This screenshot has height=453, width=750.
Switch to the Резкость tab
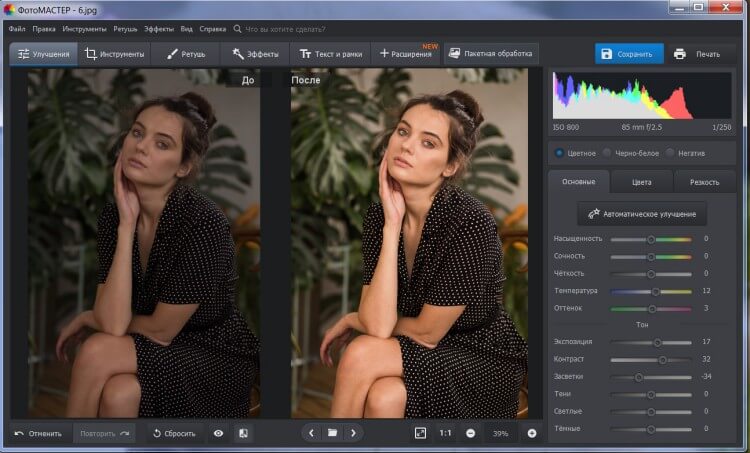704,182
